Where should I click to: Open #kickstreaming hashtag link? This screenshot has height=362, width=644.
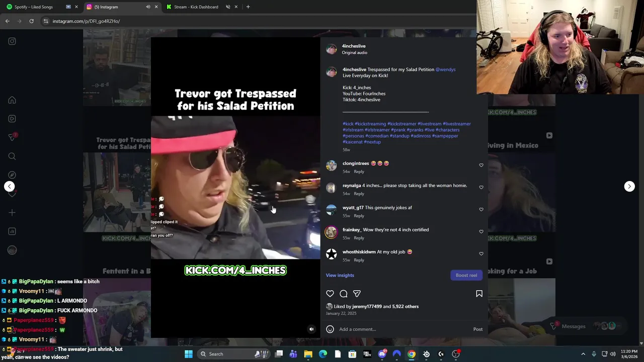(x=370, y=124)
